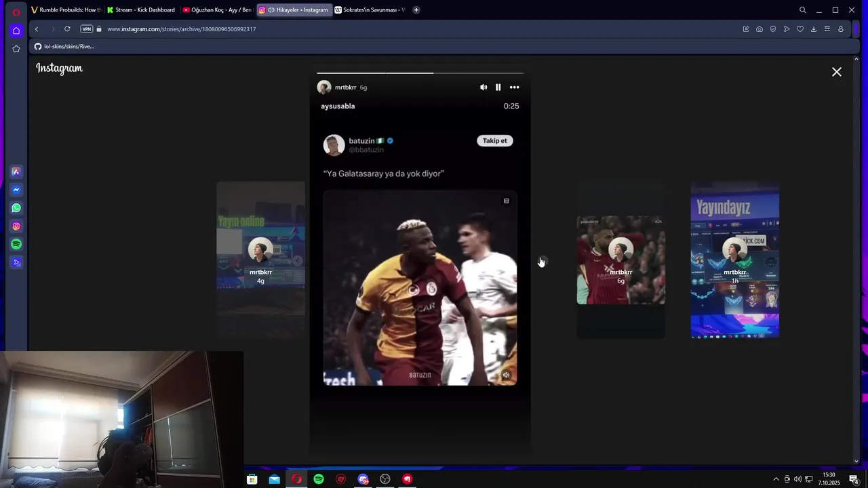Select the Hikayeler • Instagram tab

pyautogui.click(x=294, y=10)
